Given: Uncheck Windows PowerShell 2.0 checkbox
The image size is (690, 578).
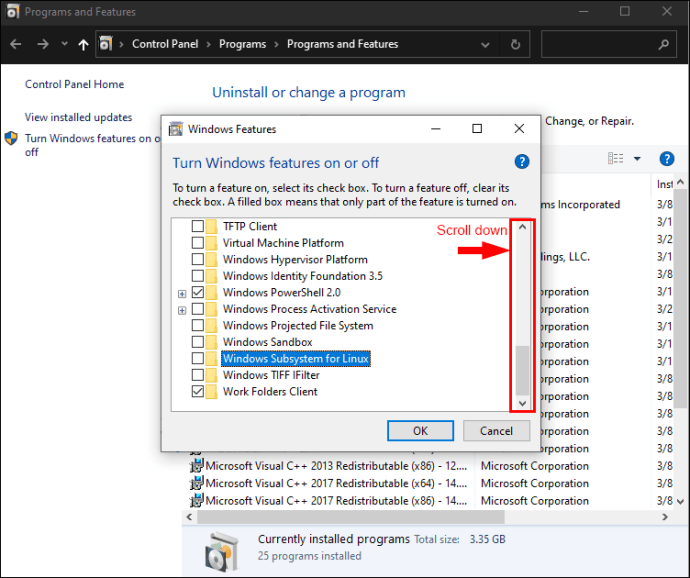Looking at the screenshot, I should (x=198, y=292).
